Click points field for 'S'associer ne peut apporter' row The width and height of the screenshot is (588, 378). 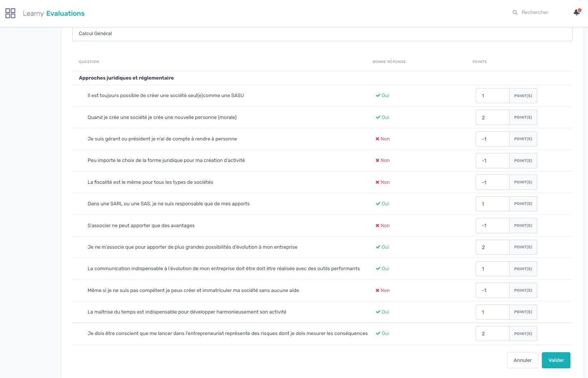point(492,226)
